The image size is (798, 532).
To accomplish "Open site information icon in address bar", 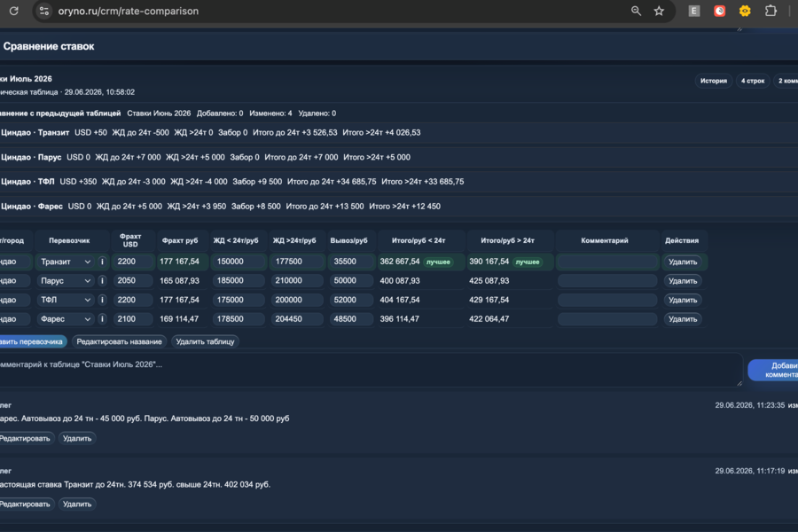I will coord(44,12).
